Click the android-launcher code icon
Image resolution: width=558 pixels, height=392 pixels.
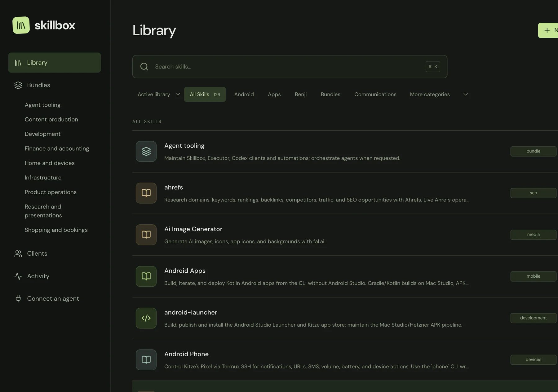146,318
